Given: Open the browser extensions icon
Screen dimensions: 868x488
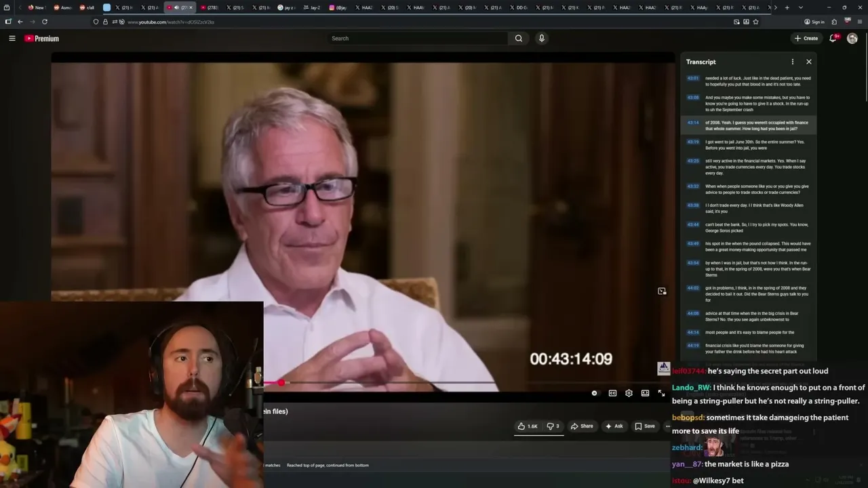Looking at the screenshot, I should [834, 22].
